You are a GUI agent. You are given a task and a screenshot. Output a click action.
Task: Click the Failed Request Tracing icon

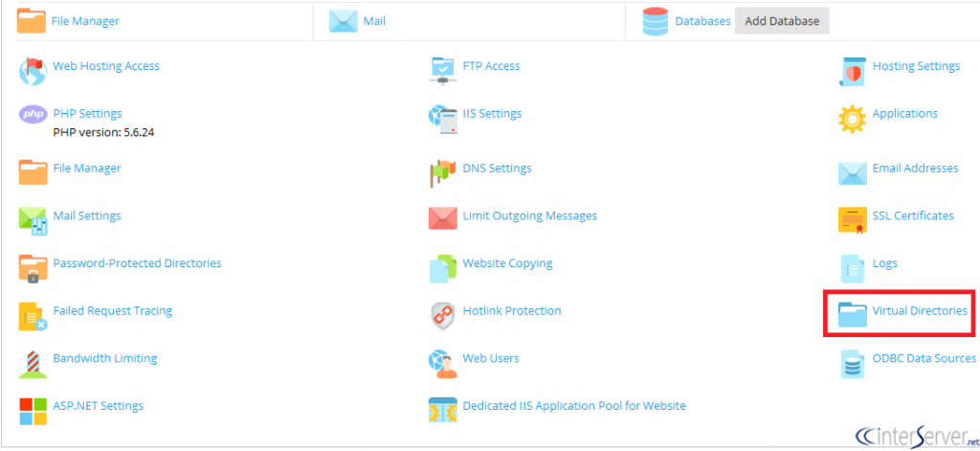(33, 316)
